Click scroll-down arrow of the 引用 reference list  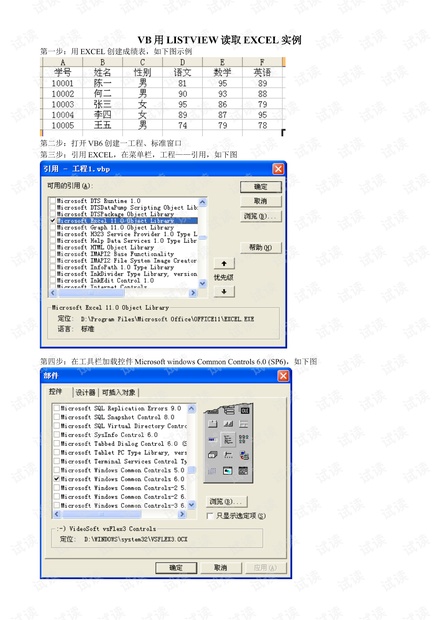click(x=202, y=284)
